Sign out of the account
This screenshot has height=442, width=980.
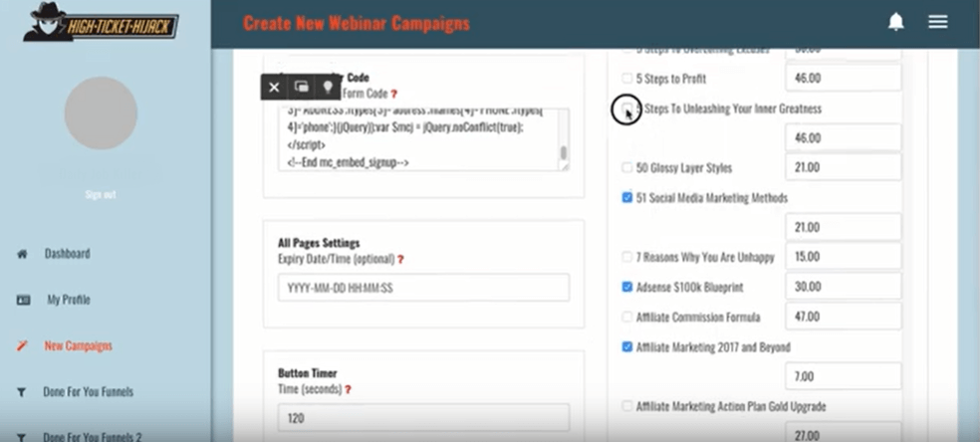[x=101, y=195]
